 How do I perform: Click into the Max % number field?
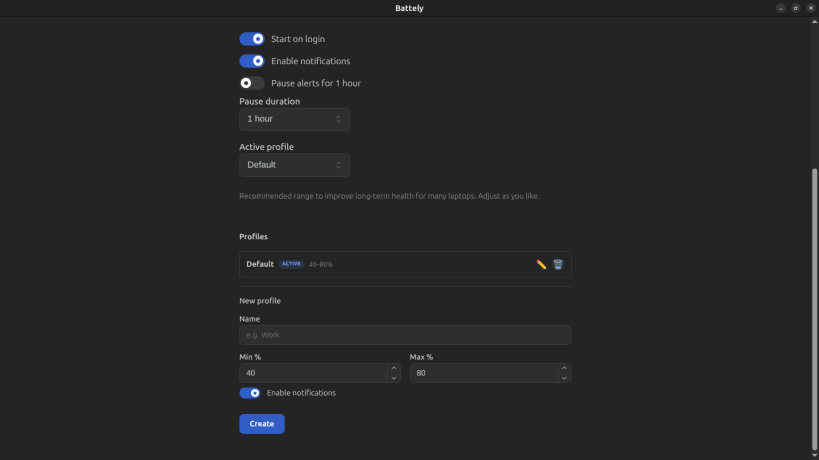coord(484,373)
